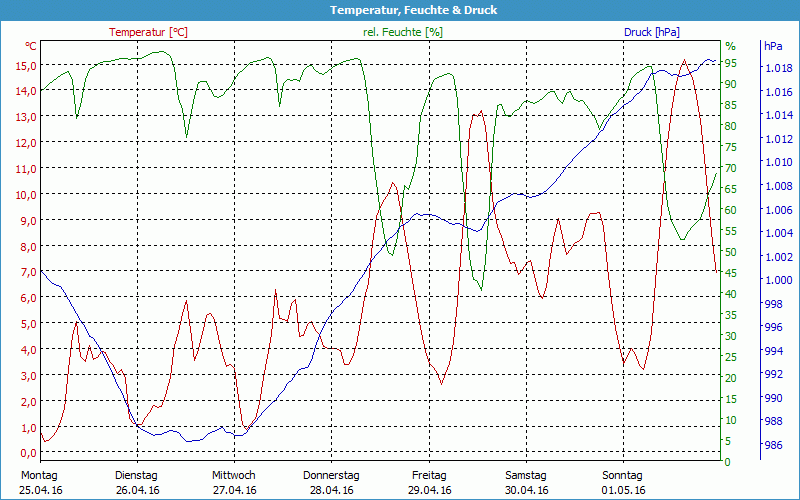Click the '8,0' temperature axis value
This screenshot has height=500, width=800.
click(28, 247)
